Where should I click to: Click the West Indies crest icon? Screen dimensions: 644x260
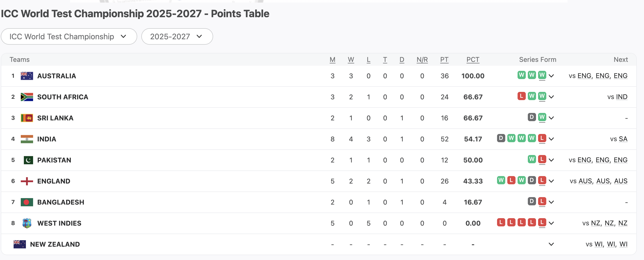27,223
